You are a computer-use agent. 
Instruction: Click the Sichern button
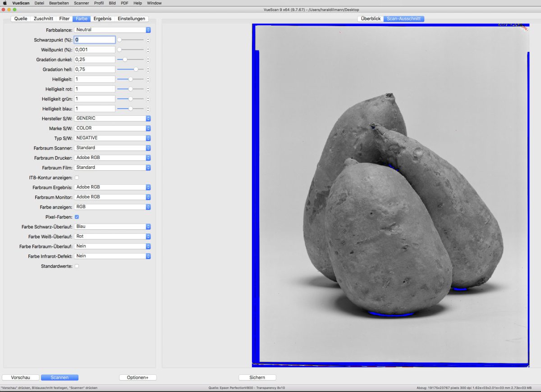(257, 378)
